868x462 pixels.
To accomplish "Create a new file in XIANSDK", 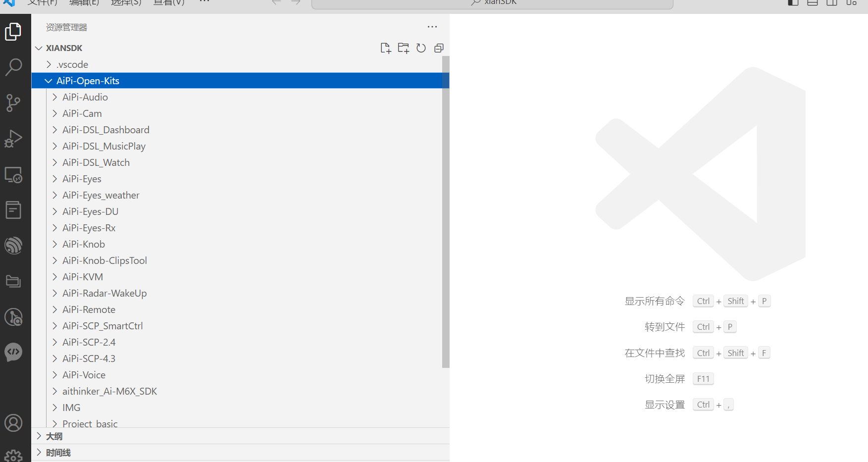I will click(385, 48).
